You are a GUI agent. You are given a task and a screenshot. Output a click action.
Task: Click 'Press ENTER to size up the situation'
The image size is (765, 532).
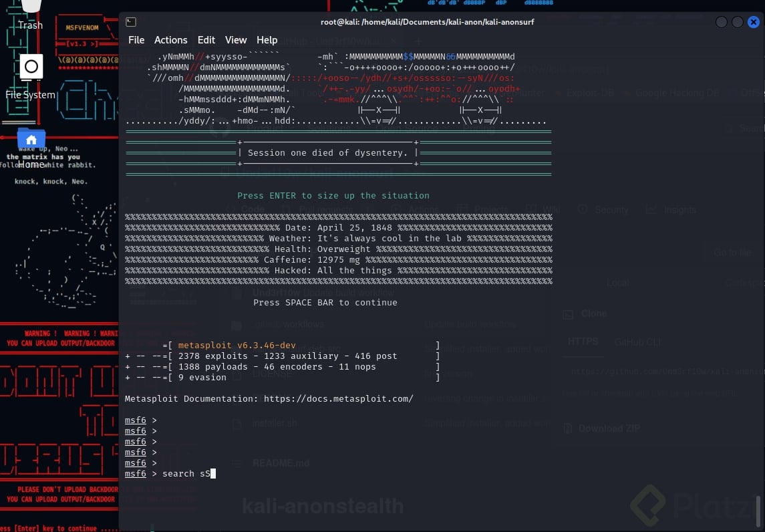[333, 196]
